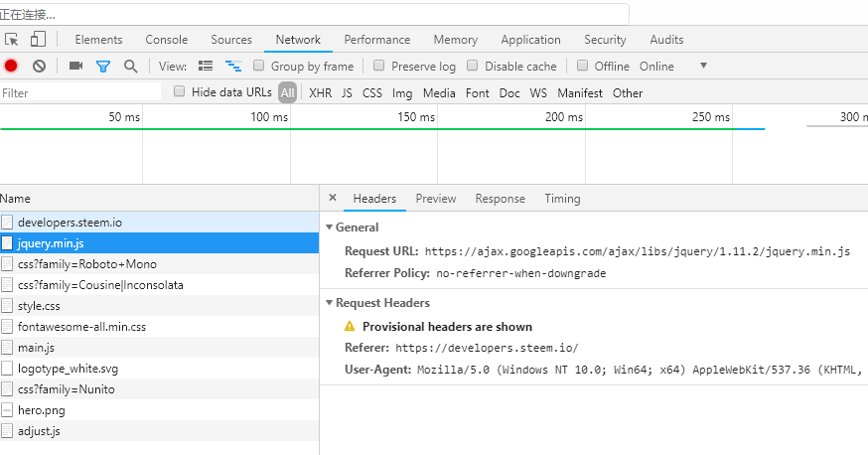Viewport: 868px width, 455px height.
Task: Click the file icon of developers.steem.io
Action: 7,223
